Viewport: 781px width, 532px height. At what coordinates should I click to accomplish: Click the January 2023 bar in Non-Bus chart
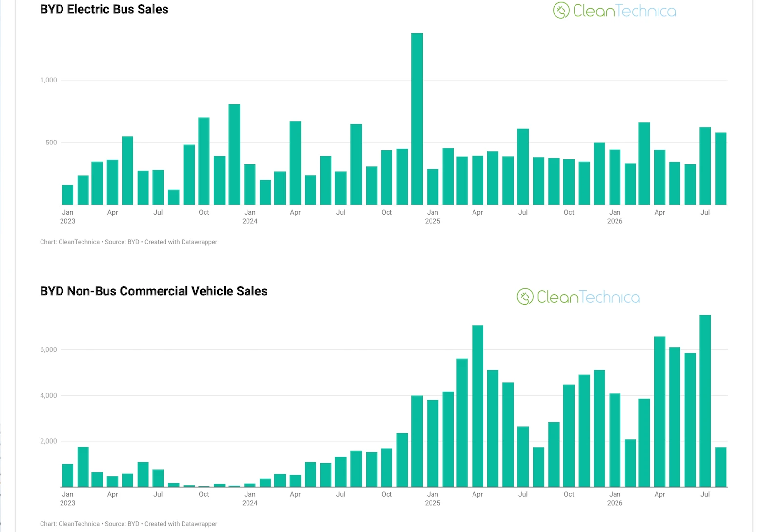click(68, 475)
